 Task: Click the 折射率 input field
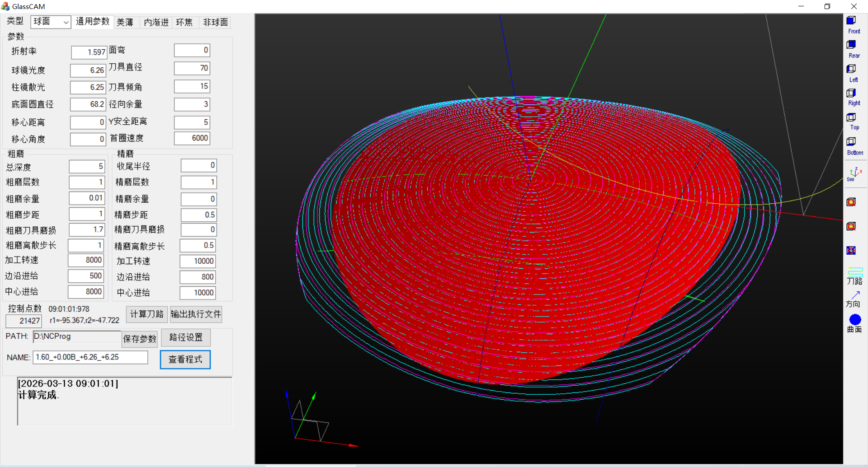coord(89,52)
